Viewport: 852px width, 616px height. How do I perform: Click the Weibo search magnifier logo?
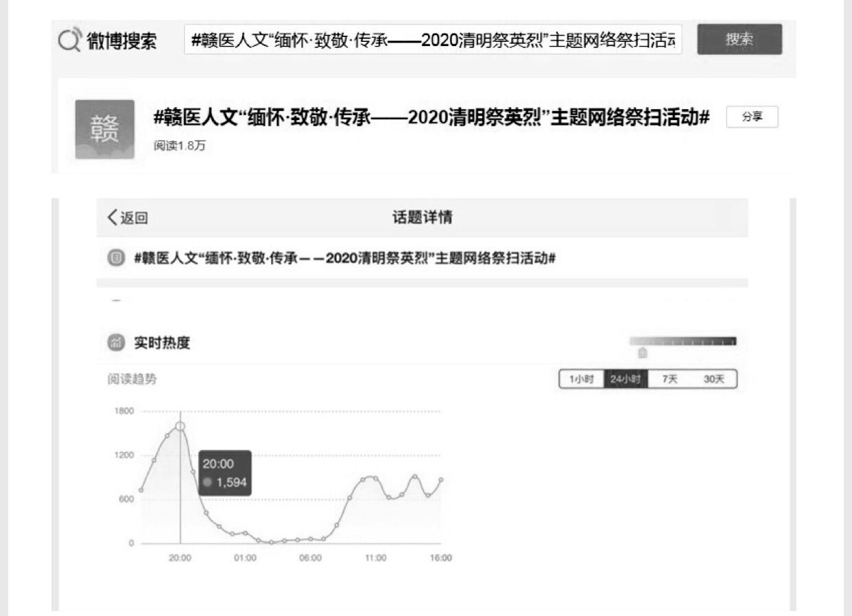(x=69, y=40)
